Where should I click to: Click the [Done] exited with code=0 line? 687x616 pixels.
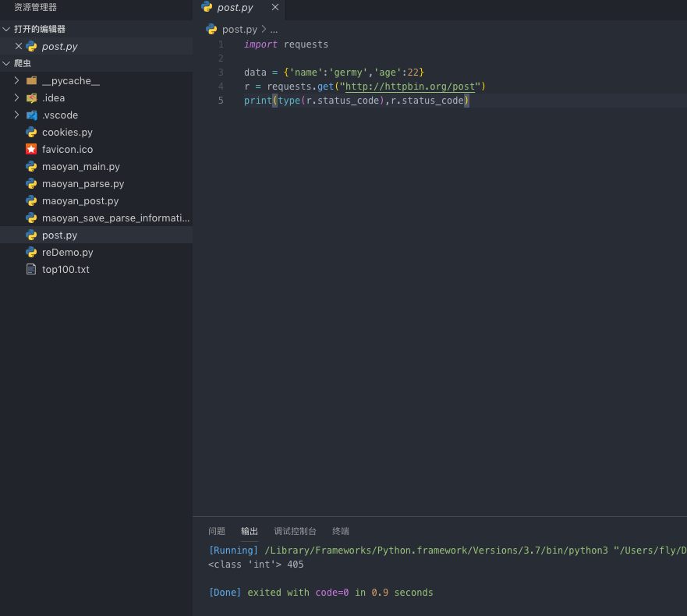click(320, 593)
